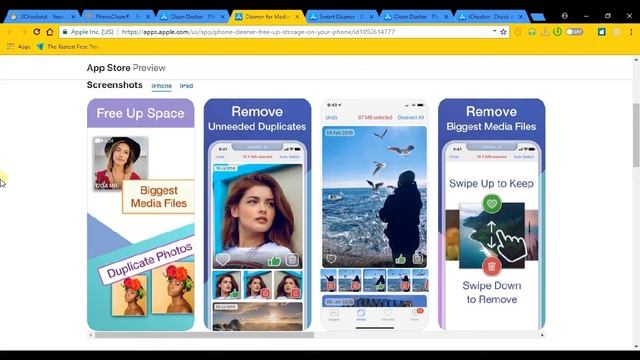Click the page scrollbar up arrow
The height and width of the screenshot is (360, 640).
tap(636, 60)
